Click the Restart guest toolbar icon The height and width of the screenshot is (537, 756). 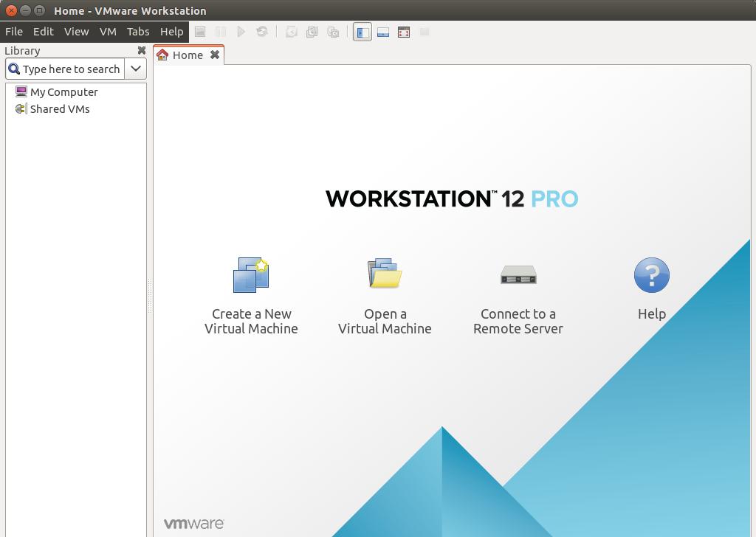(262, 32)
